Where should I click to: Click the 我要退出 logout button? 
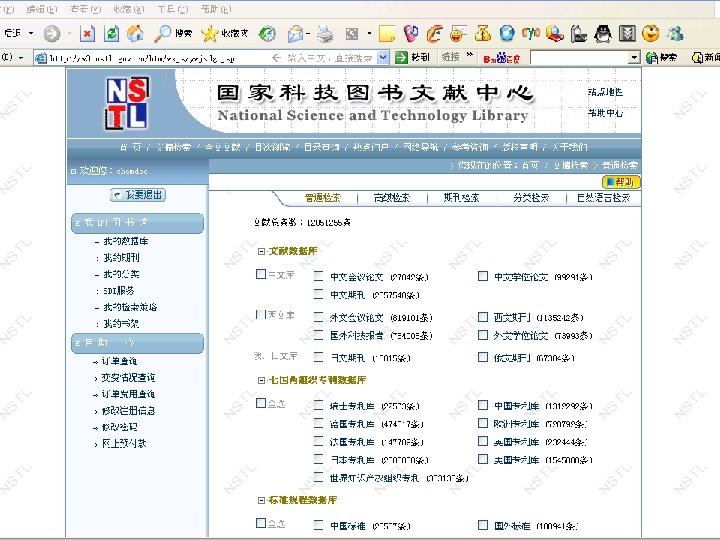tap(138, 195)
